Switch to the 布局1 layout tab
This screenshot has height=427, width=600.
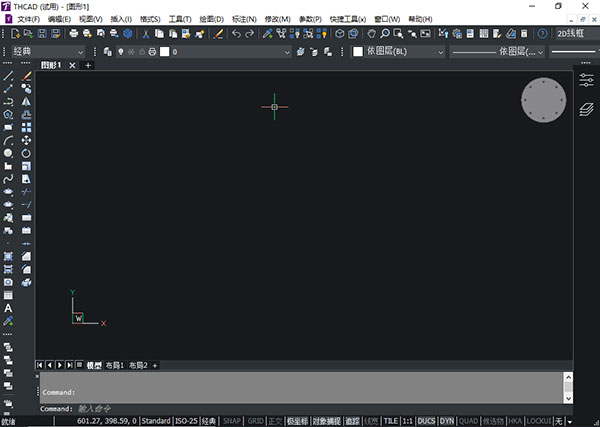coord(116,365)
